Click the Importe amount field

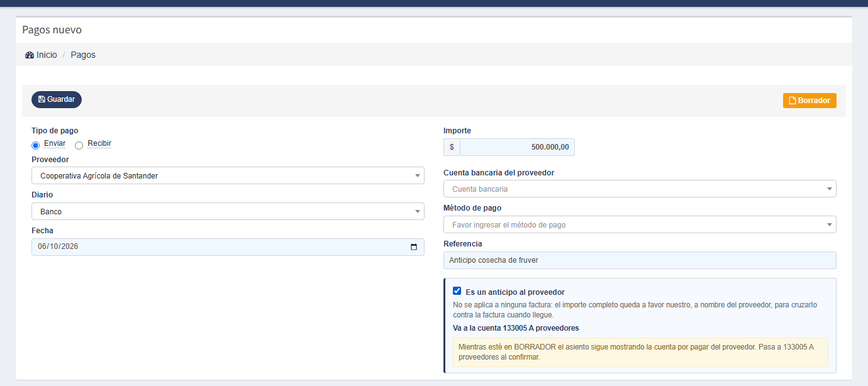[x=517, y=147]
